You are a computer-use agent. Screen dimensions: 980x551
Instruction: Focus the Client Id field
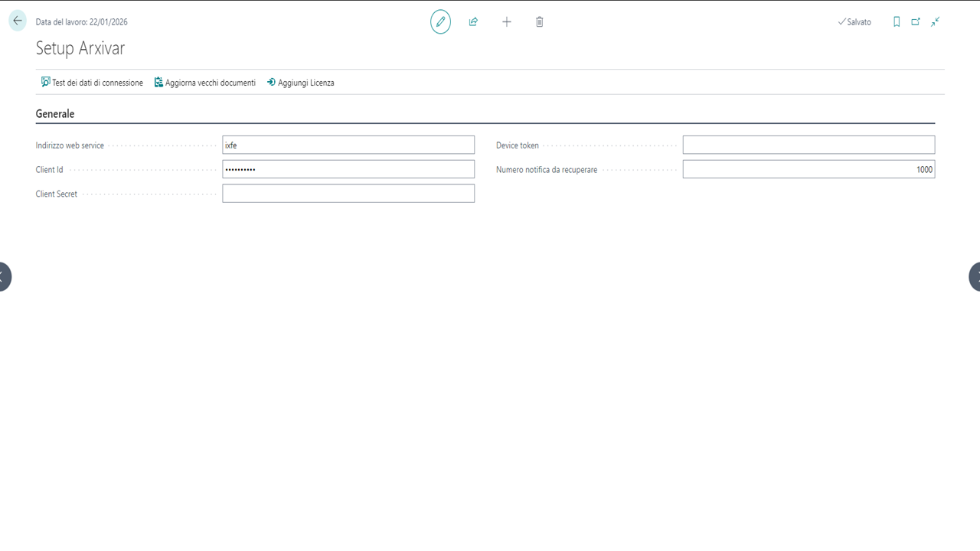click(348, 169)
